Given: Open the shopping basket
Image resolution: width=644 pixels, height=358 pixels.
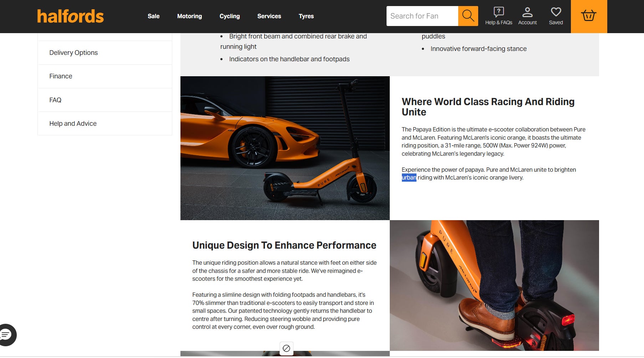Looking at the screenshot, I should [x=589, y=16].
